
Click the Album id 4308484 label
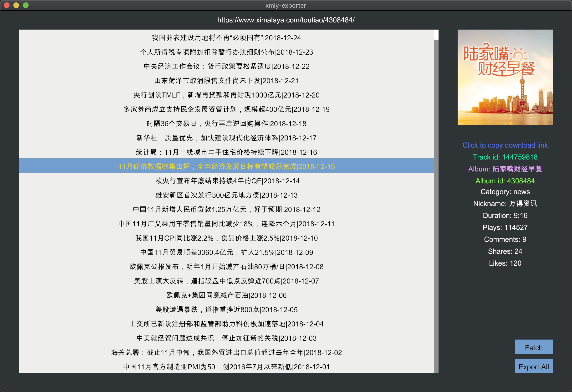click(505, 181)
